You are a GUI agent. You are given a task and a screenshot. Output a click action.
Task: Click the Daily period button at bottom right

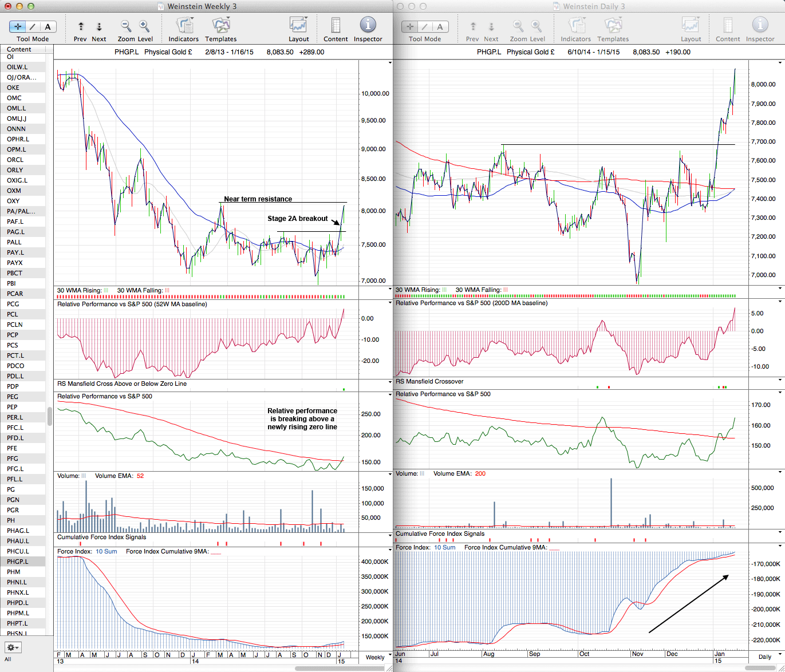(x=765, y=657)
